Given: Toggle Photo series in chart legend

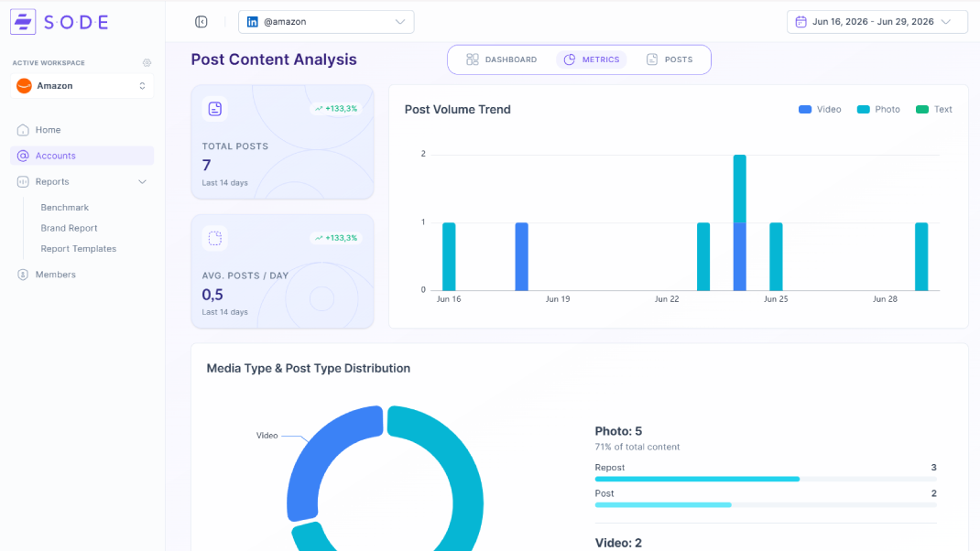Looking at the screenshot, I should point(878,109).
